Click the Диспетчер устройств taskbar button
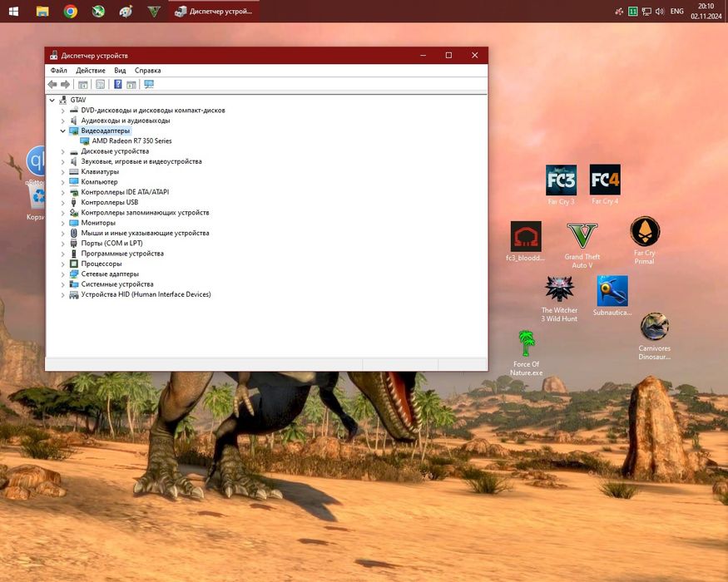This screenshot has height=582, width=728. click(214, 11)
